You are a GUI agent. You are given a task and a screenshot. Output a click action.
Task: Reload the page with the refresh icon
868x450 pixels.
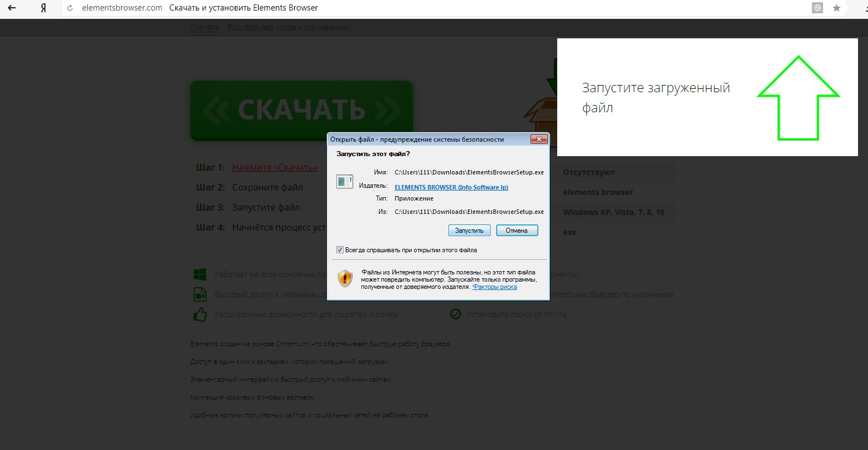(x=70, y=8)
